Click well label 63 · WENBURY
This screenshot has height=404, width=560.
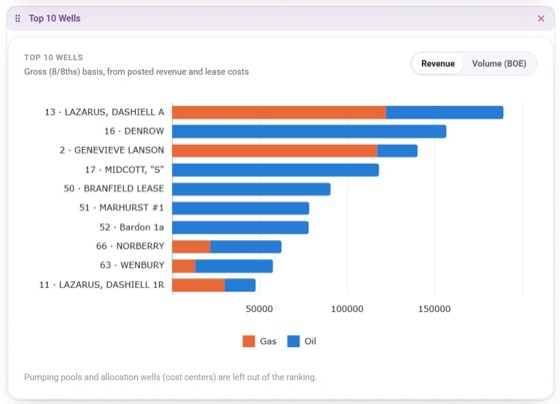[132, 265]
